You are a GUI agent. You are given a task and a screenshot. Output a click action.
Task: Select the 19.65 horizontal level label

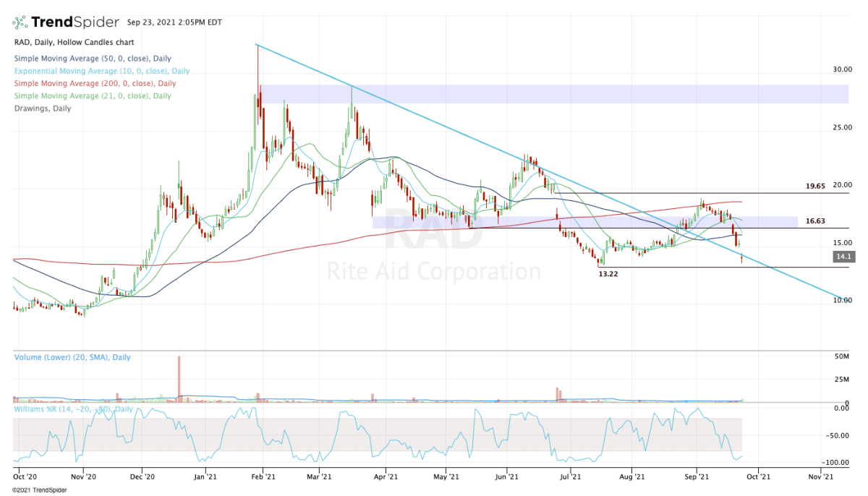pos(816,186)
